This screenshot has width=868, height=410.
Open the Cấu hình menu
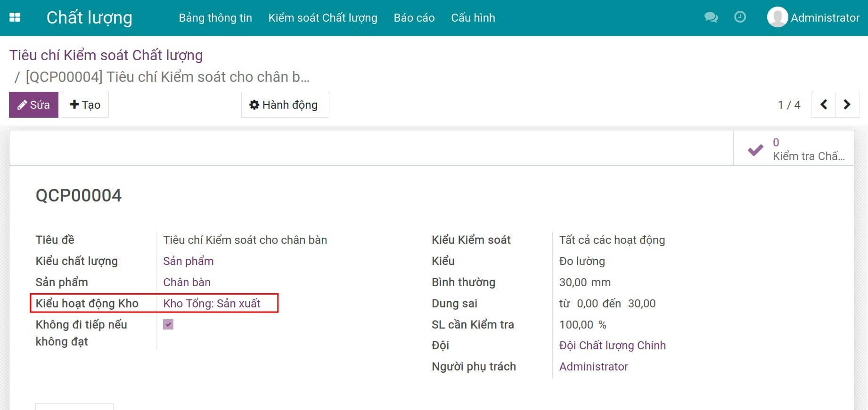[x=473, y=18]
